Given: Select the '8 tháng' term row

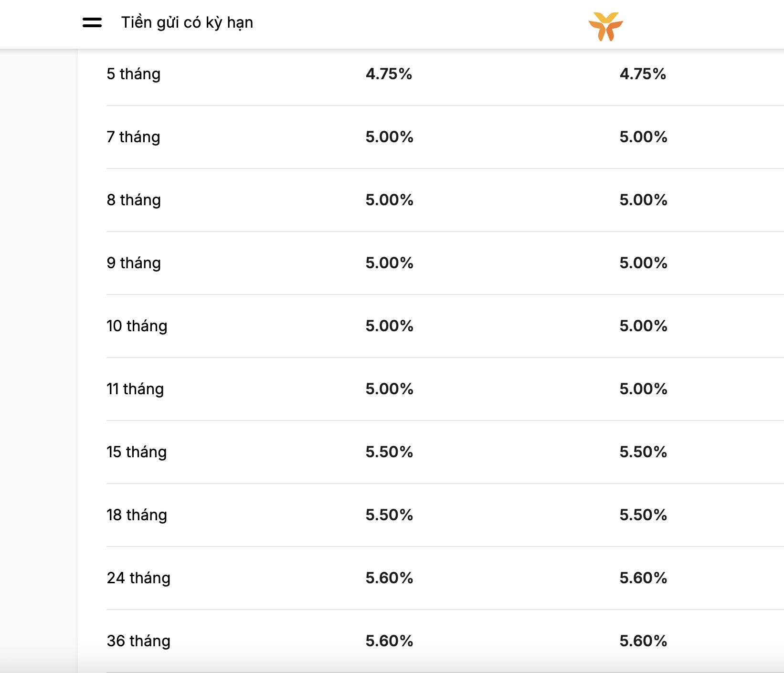Looking at the screenshot, I should (x=134, y=200).
